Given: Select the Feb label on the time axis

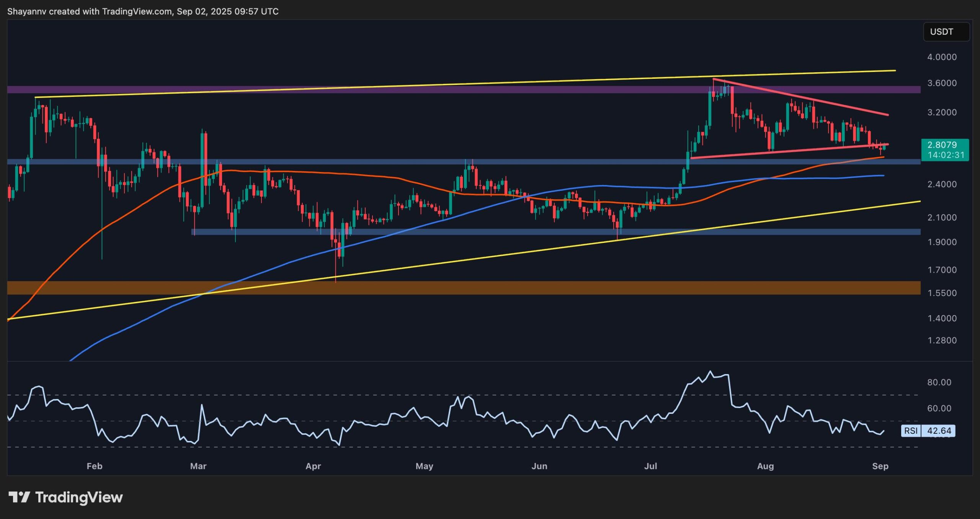Looking at the screenshot, I should 95,466.
